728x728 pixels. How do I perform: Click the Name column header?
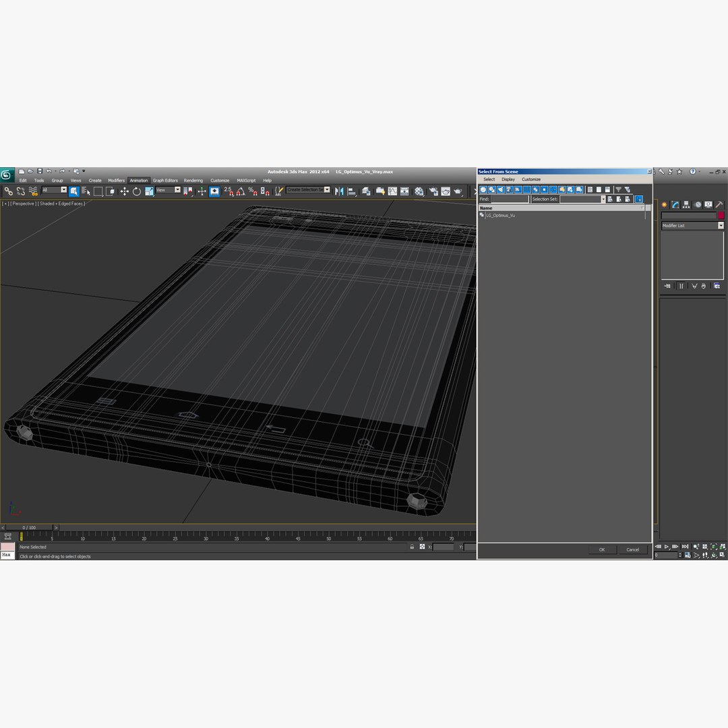(x=562, y=208)
